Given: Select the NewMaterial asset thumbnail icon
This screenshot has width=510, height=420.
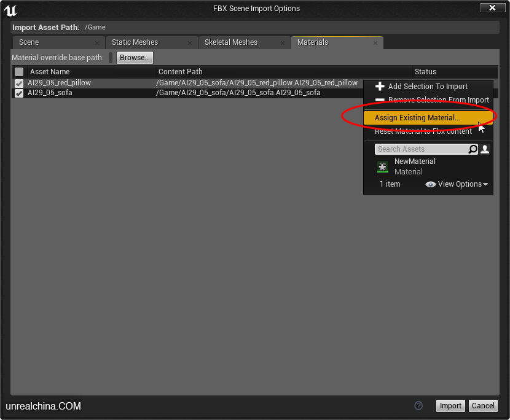Looking at the screenshot, I should point(383,166).
